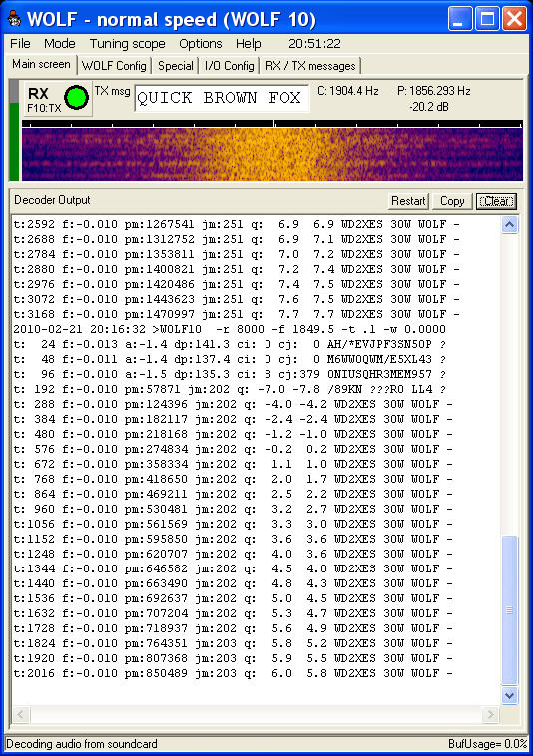
Task: Toggle the green RX/TX indicator light
Action: point(76,98)
